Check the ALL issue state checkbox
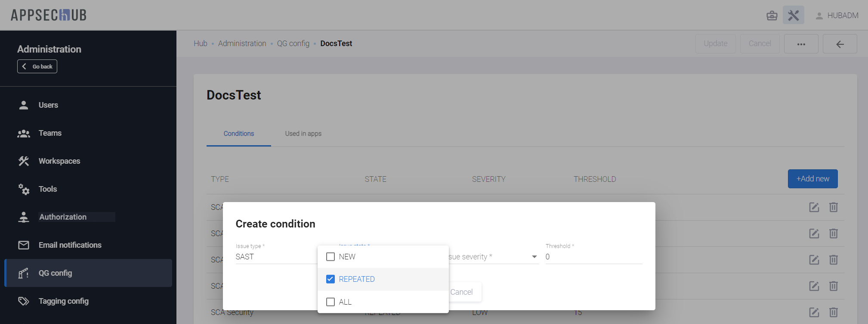The height and width of the screenshot is (324, 868). (331, 302)
